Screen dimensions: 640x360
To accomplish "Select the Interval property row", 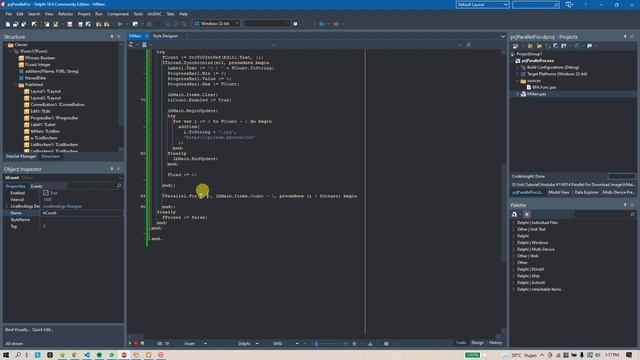I will click(x=63, y=200).
